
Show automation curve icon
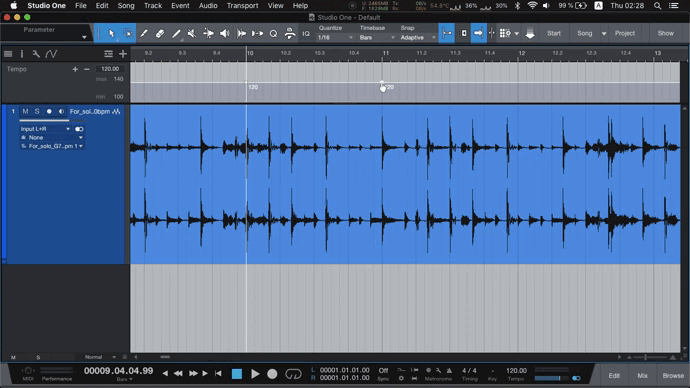point(51,54)
